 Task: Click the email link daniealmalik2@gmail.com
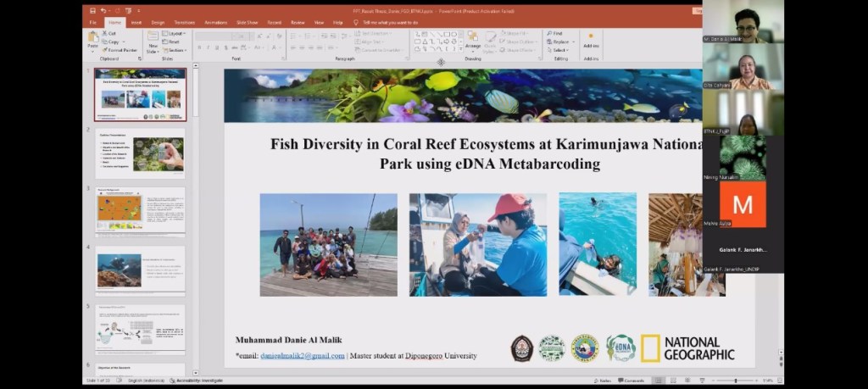pyautogui.click(x=302, y=356)
